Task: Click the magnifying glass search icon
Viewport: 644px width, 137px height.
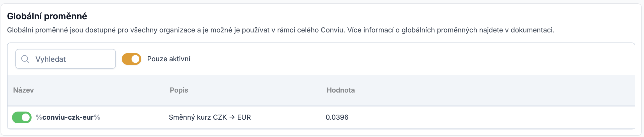Action: 25,59
